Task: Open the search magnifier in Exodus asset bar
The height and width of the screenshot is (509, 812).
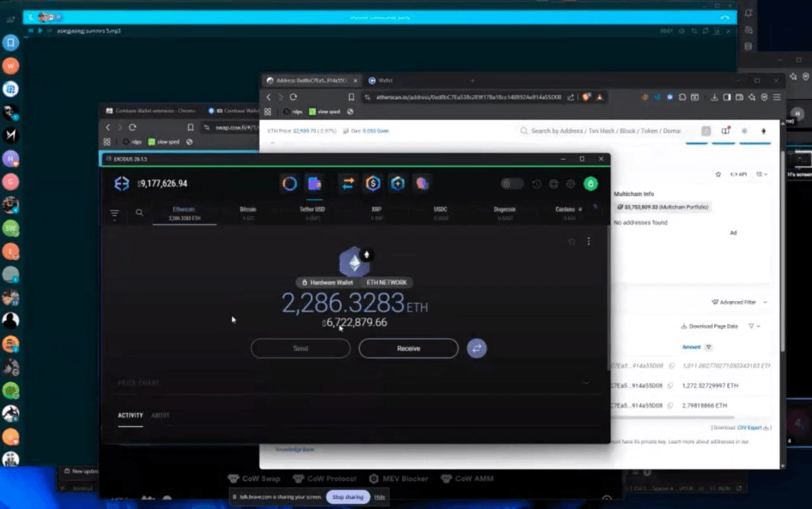Action: [x=139, y=213]
